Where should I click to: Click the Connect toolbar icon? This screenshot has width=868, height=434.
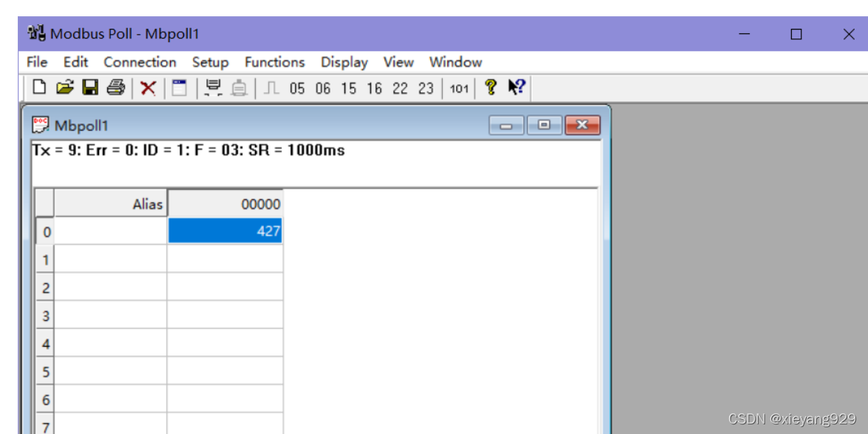click(x=214, y=88)
